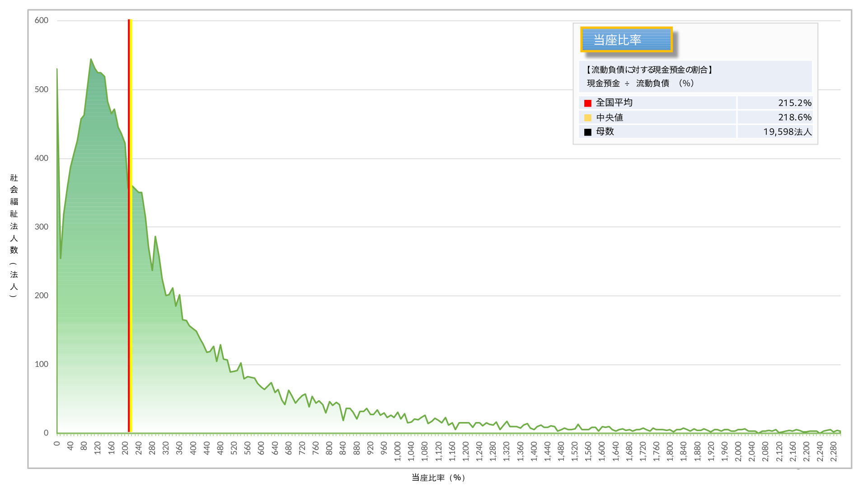Click the black 母数 legend square
This screenshot has width=868, height=488.
click(x=587, y=132)
